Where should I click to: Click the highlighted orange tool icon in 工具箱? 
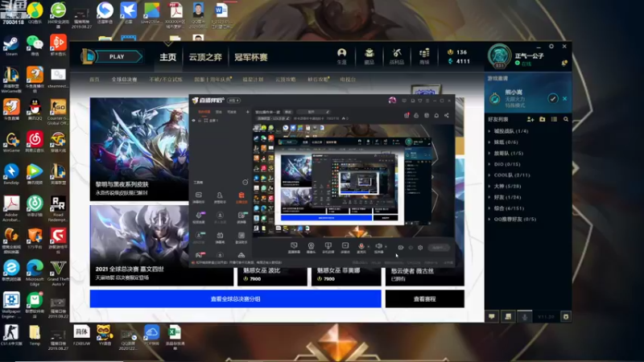(242, 196)
